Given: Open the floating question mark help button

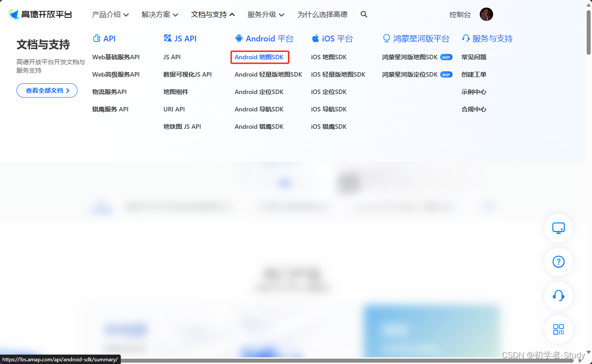Looking at the screenshot, I should [559, 262].
